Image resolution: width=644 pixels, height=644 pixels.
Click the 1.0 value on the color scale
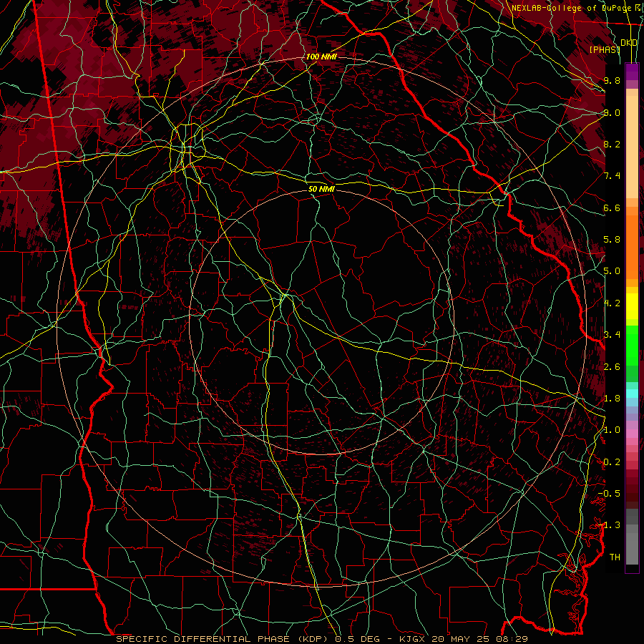[x=612, y=430]
